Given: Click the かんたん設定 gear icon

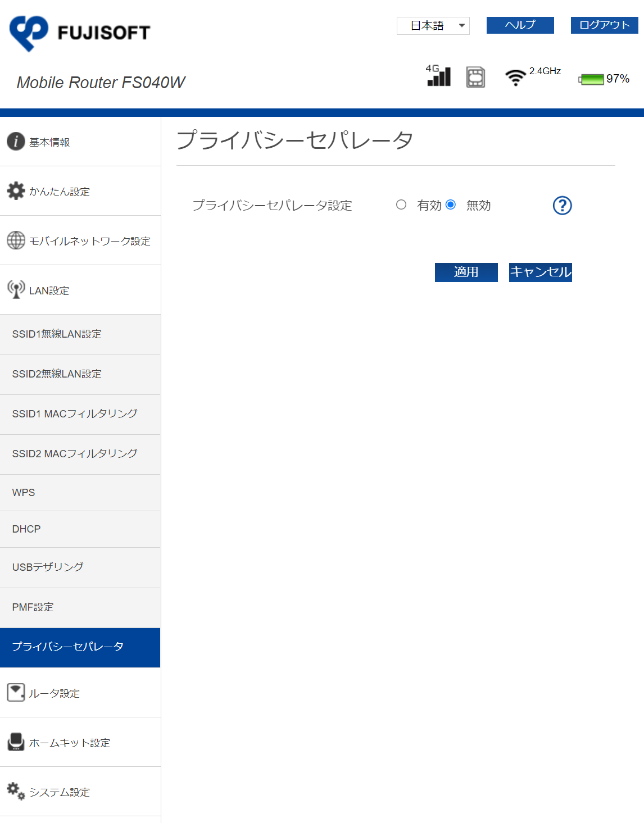Looking at the screenshot, I should pos(16,190).
